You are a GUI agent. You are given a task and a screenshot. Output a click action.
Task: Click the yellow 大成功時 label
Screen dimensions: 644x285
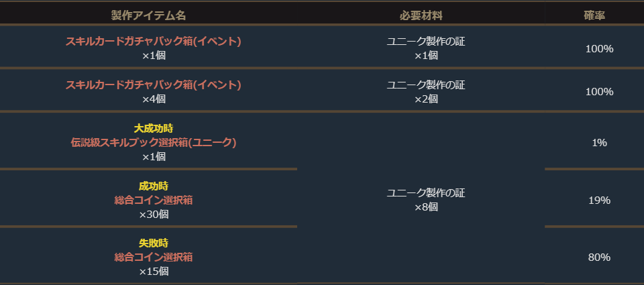(154, 128)
